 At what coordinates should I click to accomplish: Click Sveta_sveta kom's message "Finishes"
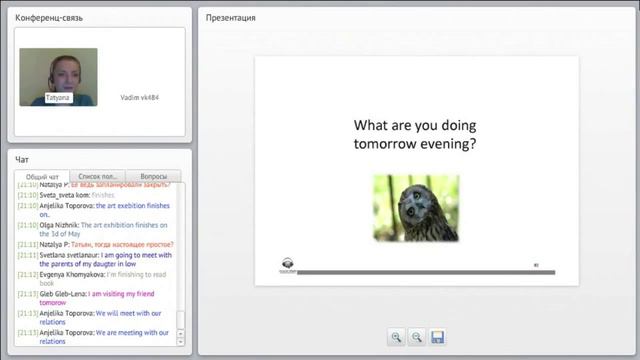pos(103,195)
